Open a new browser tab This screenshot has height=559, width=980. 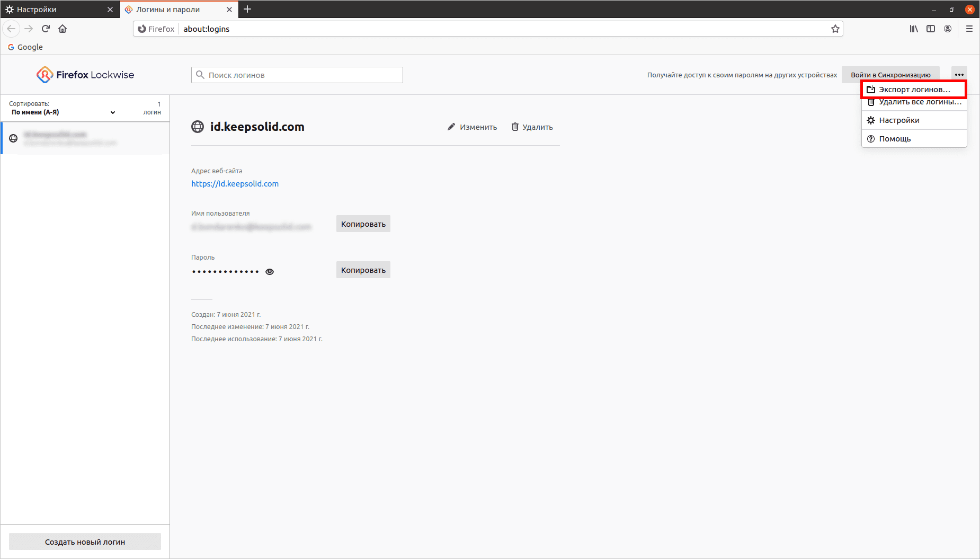coord(247,10)
